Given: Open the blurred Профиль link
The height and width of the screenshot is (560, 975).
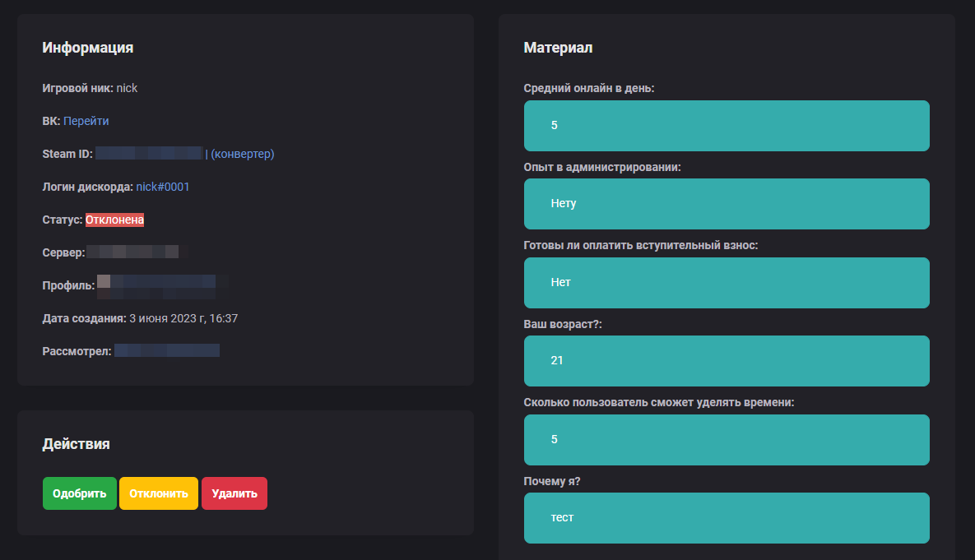Looking at the screenshot, I should 156,285.
